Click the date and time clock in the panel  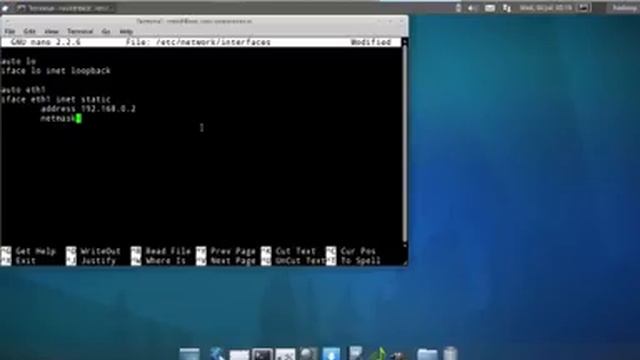(546, 8)
